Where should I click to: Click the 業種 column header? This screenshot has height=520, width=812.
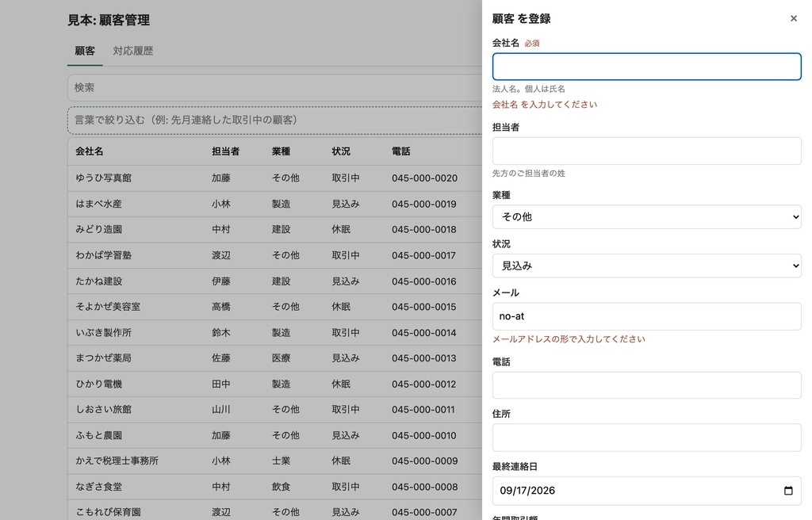tap(281, 151)
